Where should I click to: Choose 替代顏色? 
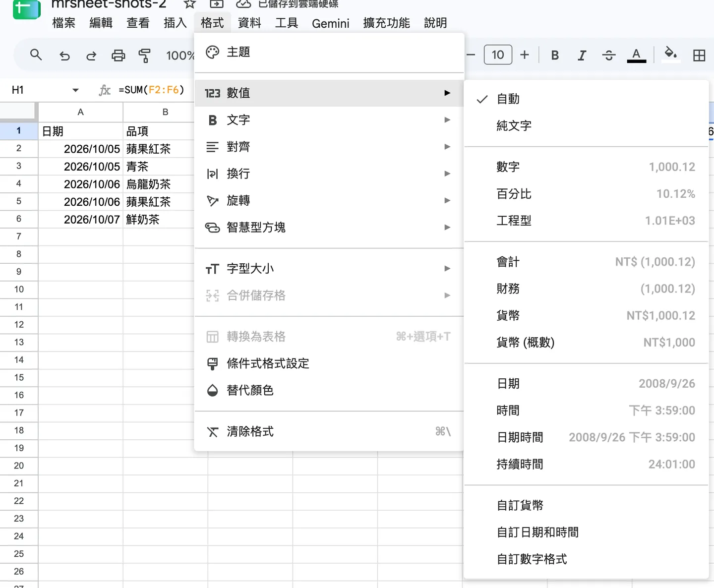[329, 390]
